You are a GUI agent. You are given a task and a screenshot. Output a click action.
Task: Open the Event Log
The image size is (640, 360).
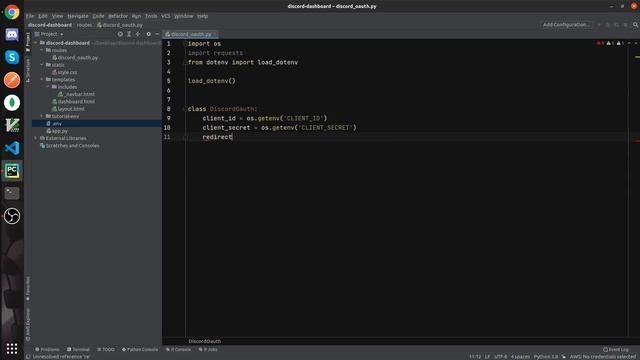click(616, 350)
